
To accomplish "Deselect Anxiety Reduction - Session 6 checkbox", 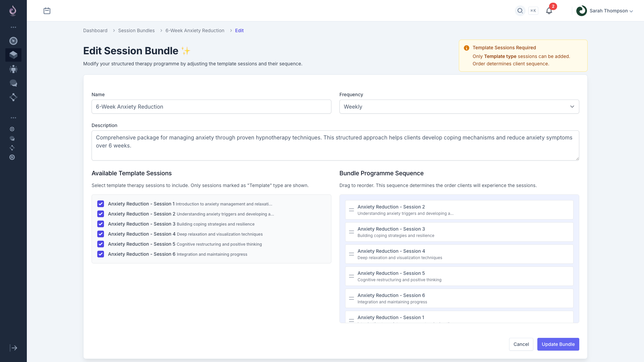I will tap(101, 254).
